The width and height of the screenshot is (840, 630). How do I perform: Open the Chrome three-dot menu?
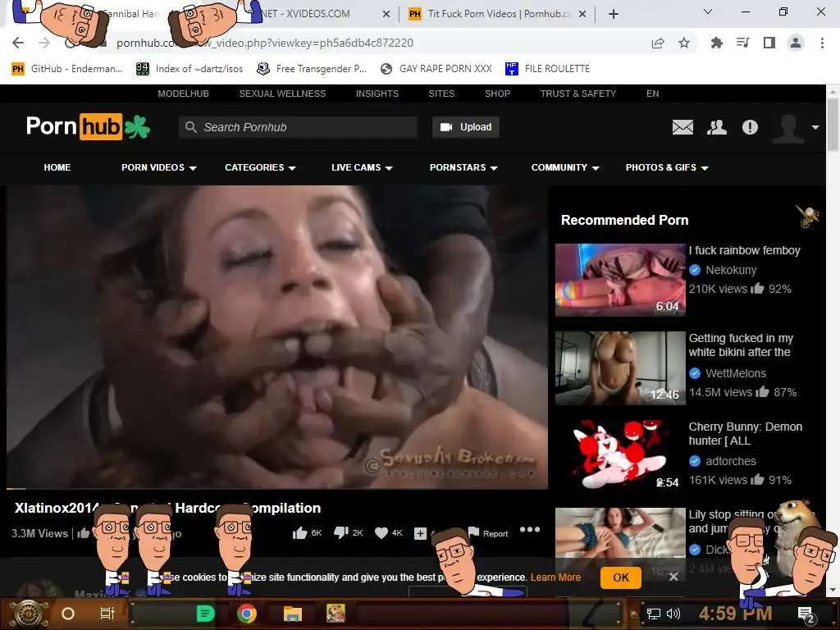coord(822,43)
